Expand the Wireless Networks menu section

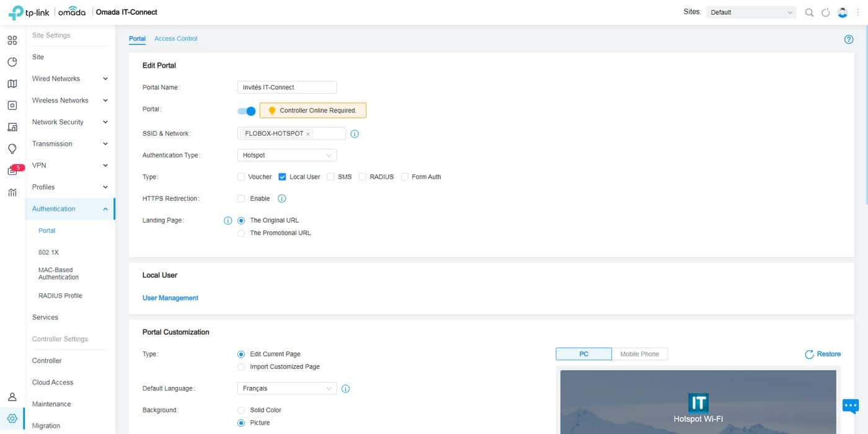tap(69, 100)
